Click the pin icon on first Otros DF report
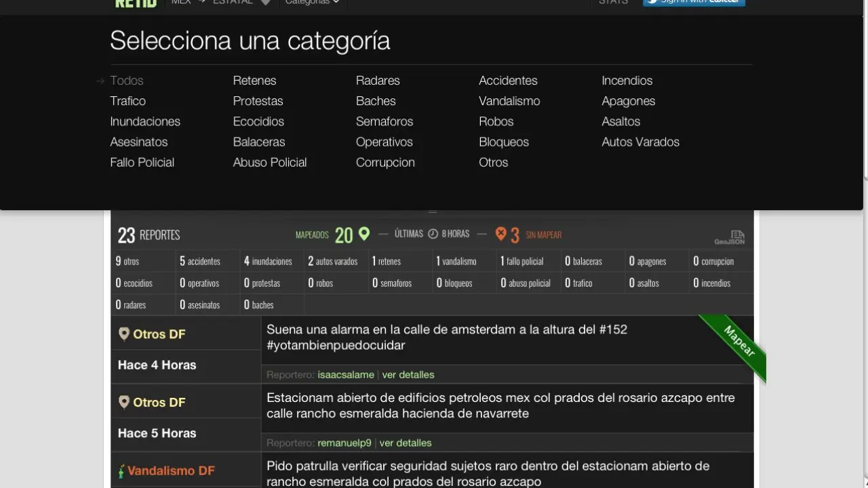 pyautogui.click(x=123, y=334)
